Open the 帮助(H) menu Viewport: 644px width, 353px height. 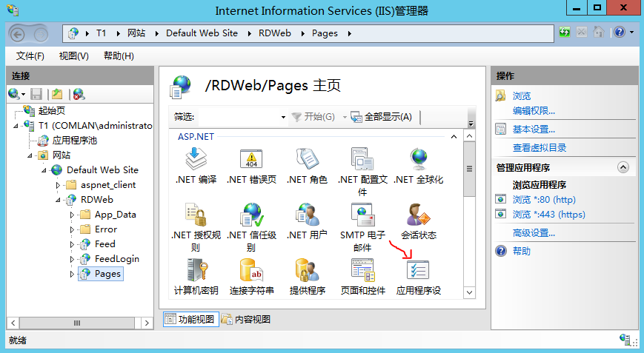click(119, 56)
